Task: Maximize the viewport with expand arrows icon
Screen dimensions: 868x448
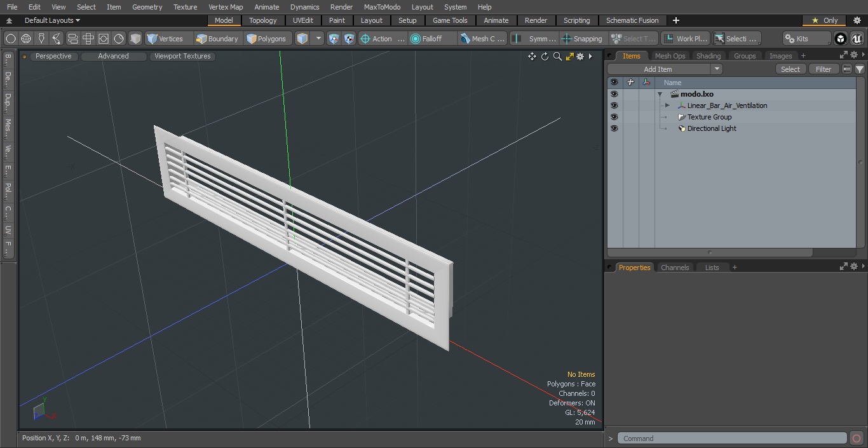Action: [569, 57]
